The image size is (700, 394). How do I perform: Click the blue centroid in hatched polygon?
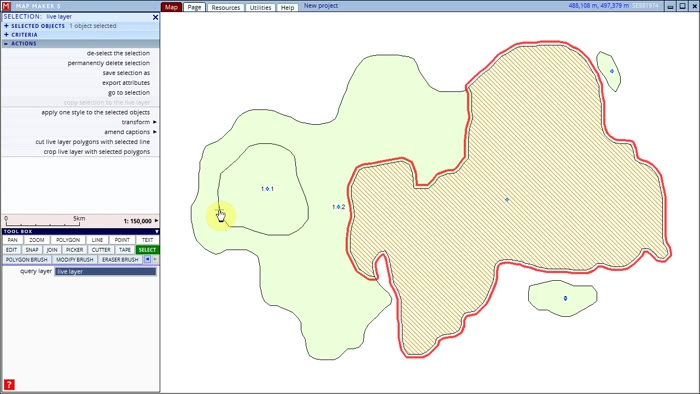(507, 199)
